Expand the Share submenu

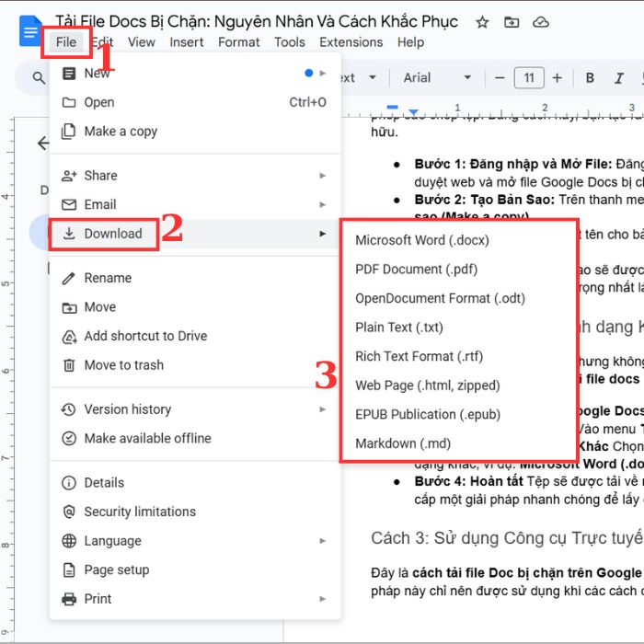click(x=195, y=176)
